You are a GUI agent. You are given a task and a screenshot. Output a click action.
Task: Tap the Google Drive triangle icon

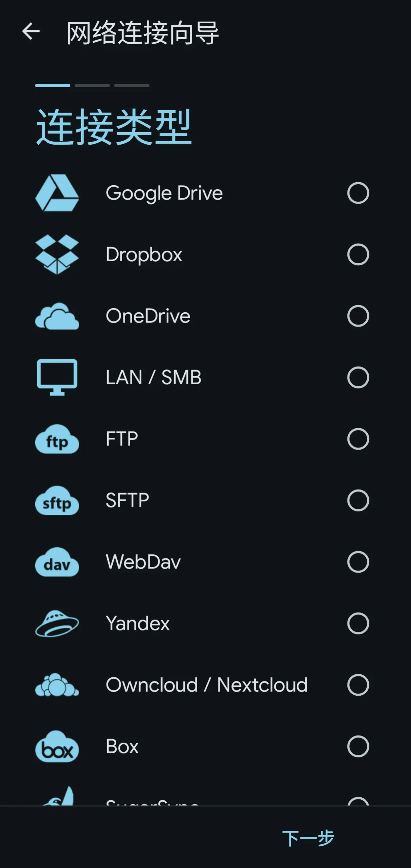[57, 193]
